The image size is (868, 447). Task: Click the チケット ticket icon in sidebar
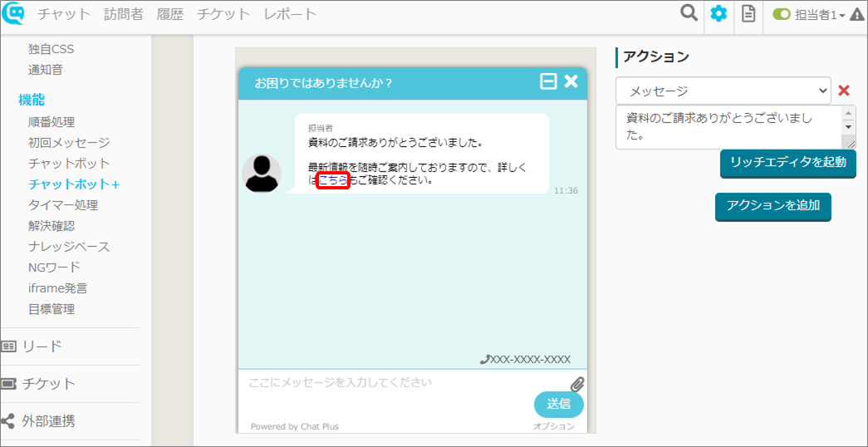click(x=9, y=384)
